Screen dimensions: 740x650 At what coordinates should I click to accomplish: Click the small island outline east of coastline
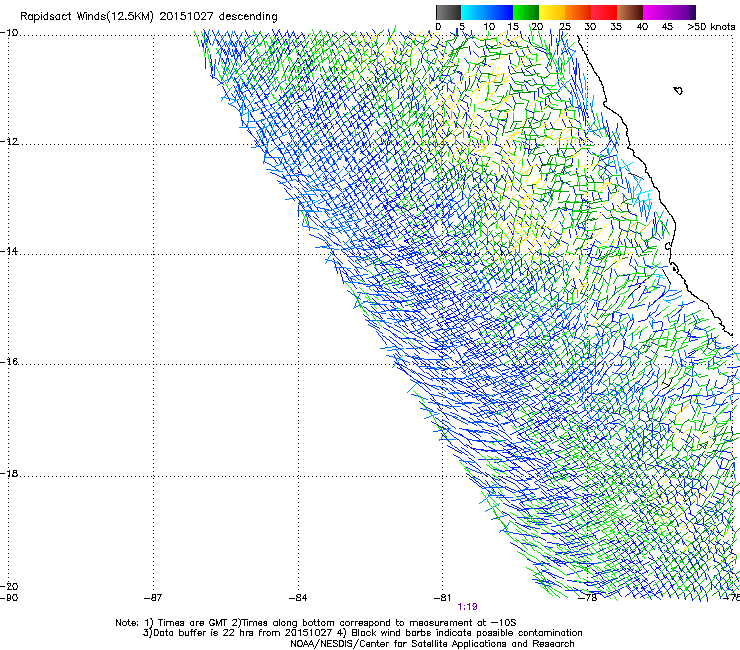click(678, 91)
